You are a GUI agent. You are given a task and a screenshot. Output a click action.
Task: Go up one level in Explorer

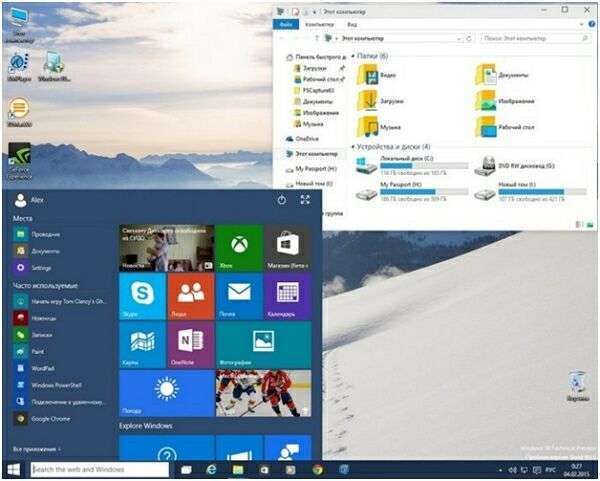pyautogui.click(x=316, y=38)
